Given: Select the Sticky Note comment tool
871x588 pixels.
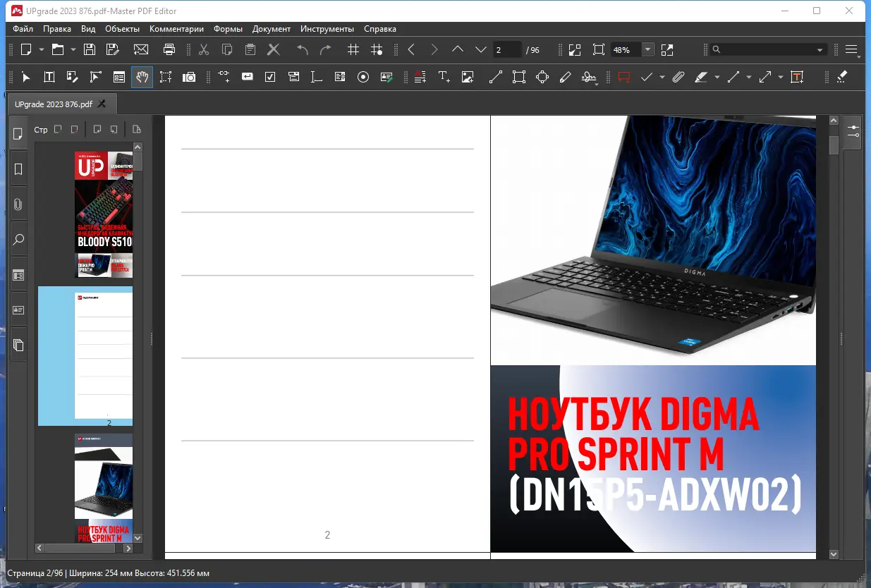Looking at the screenshot, I should [x=623, y=77].
